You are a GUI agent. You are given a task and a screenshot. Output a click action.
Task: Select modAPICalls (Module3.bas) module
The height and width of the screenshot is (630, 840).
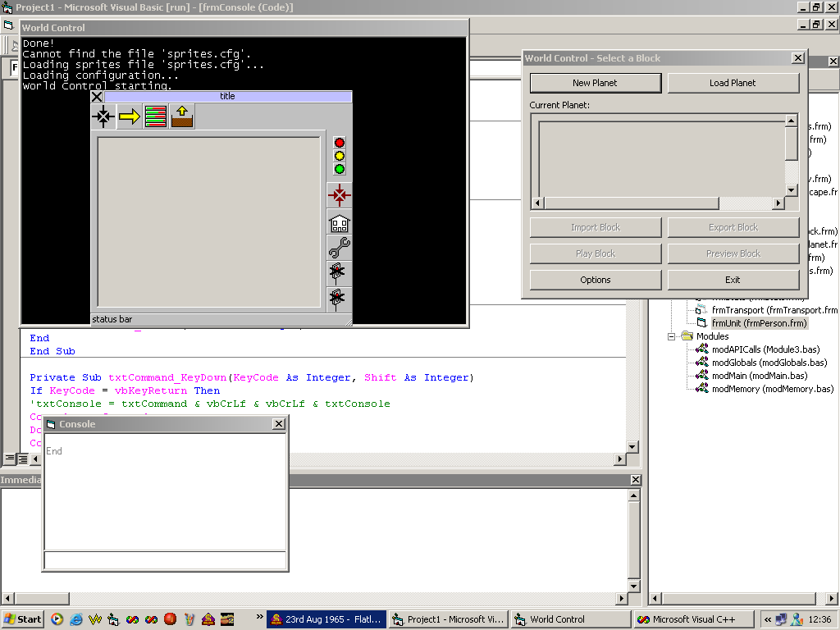(765, 349)
